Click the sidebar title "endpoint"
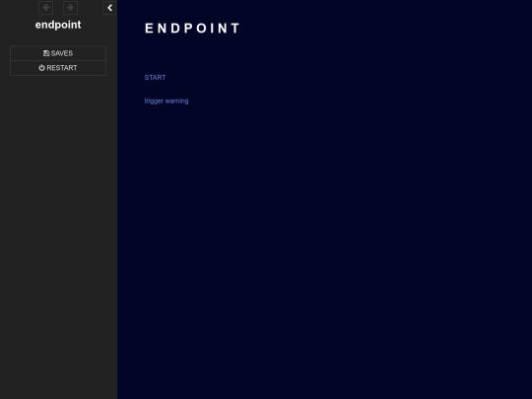 (x=58, y=25)
